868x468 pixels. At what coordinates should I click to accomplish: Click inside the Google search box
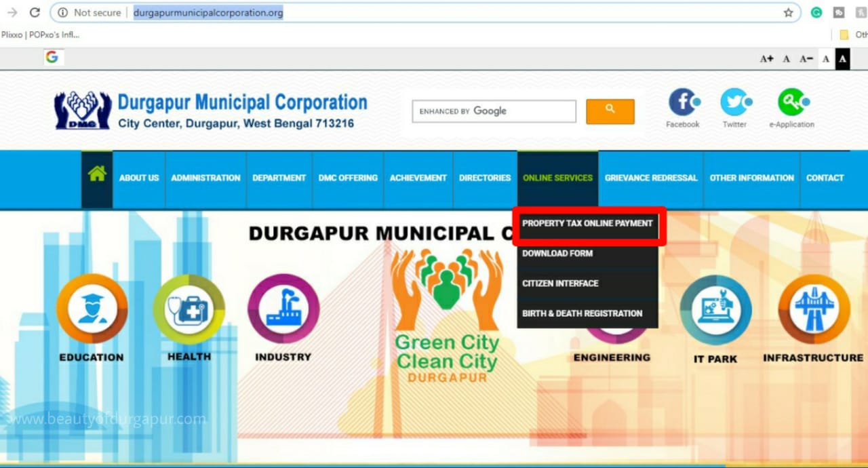[493, 111]
